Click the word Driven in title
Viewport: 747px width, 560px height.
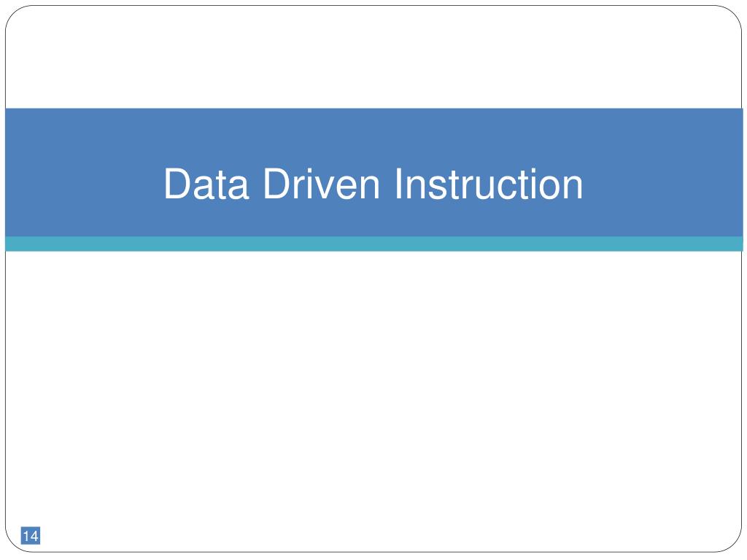[x=321, y=184]
